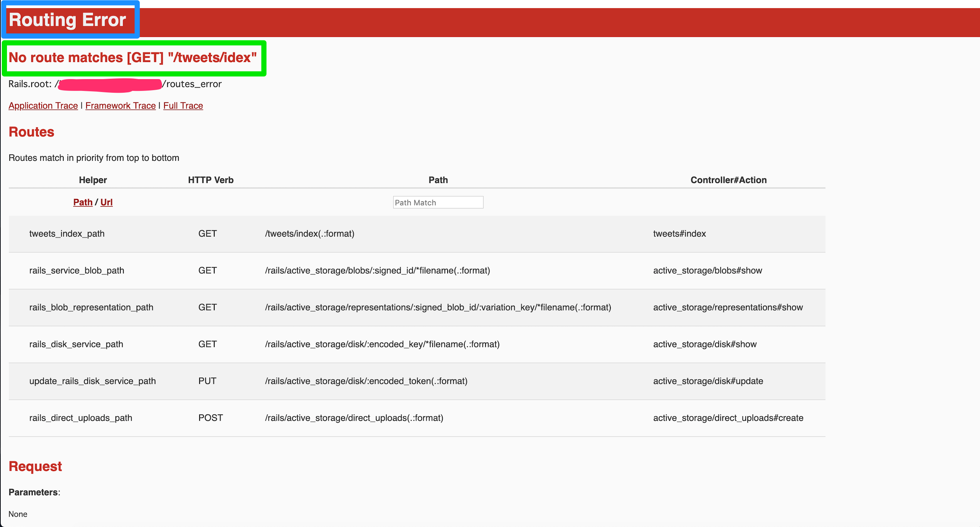Click the Routes section heading
Image resolution: width=980 pixels, height=527 pixels.
(x=32, y=132)
